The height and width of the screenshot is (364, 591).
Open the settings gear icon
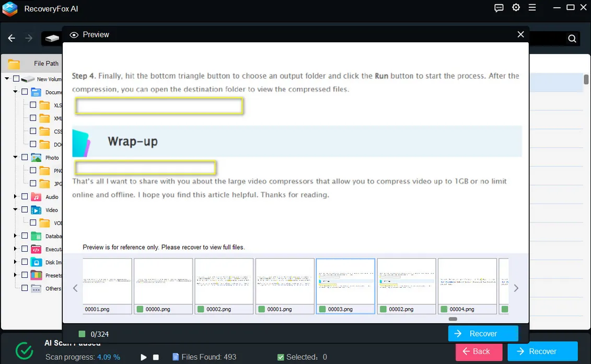[x=516, y=8]
